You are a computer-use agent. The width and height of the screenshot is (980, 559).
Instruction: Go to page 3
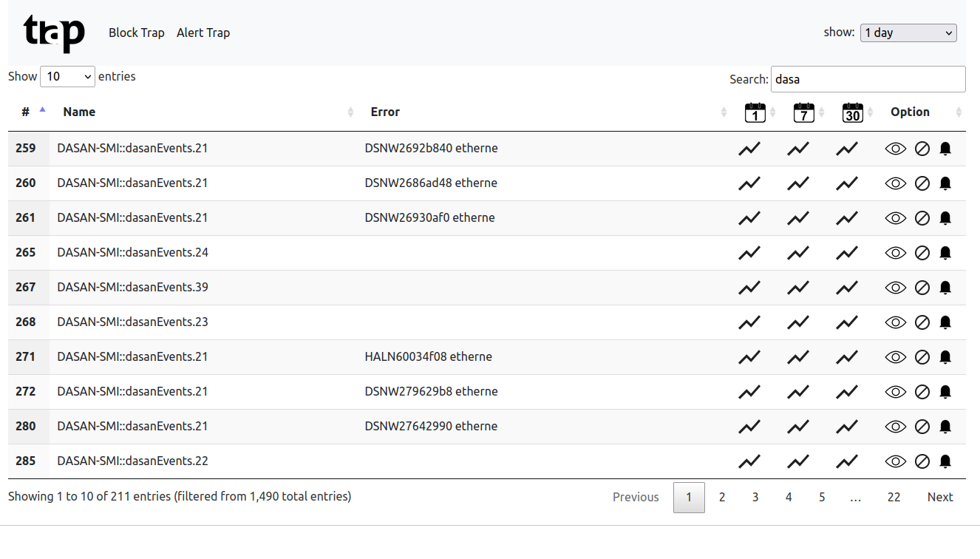755,497
